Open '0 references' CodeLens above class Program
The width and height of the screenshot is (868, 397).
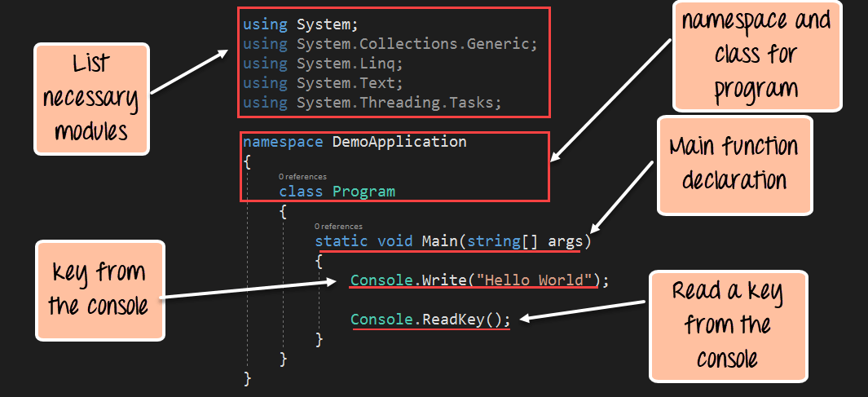302,176
